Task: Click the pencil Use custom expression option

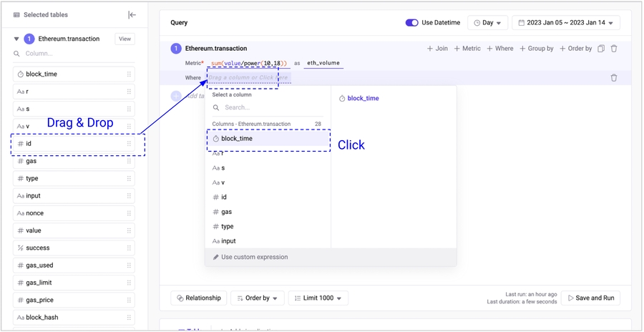Action: 250,257
